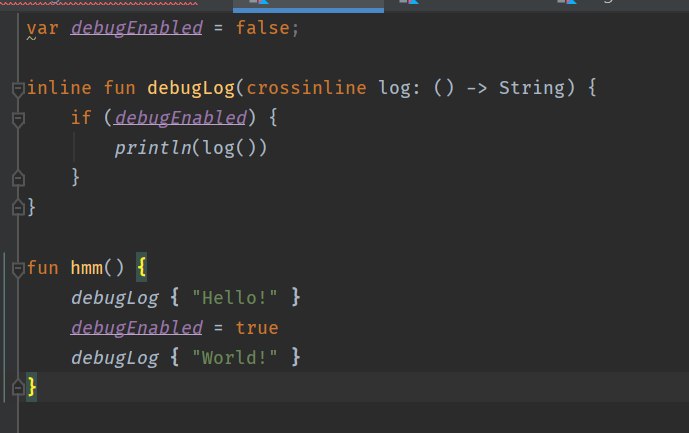Collapse the if (debugEnabled) block fold marker
This screenshot has height=433, width=689.
(x=18, y=120)
